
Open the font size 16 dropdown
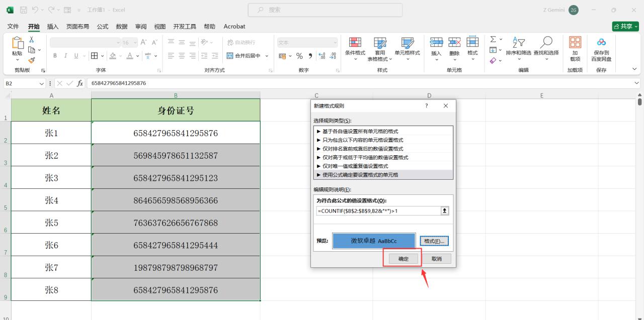click(134, 43)
